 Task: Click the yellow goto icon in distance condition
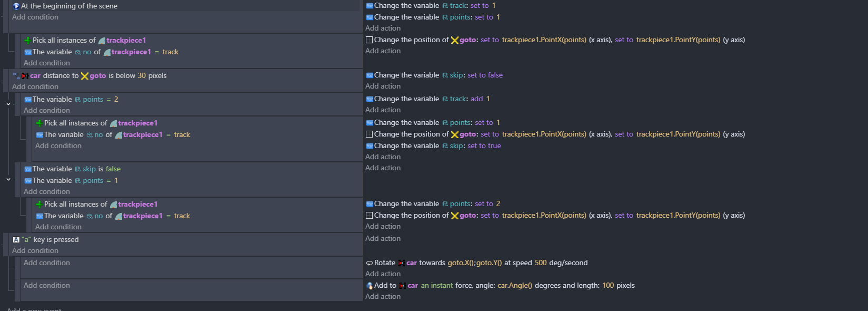(x=85, y=76)
